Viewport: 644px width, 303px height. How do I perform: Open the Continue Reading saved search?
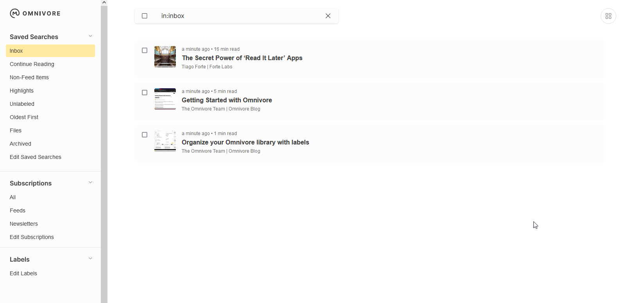[32, 64]
